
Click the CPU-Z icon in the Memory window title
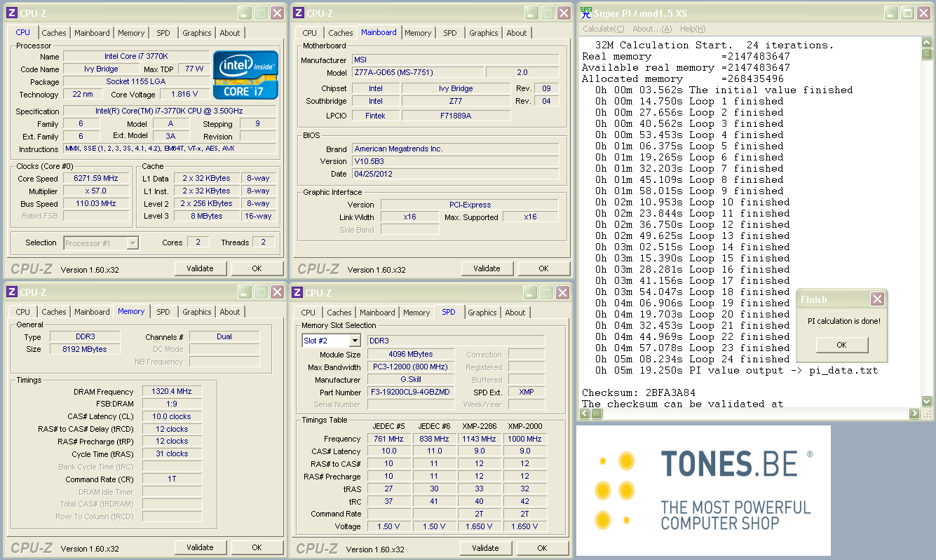[12, 292]
